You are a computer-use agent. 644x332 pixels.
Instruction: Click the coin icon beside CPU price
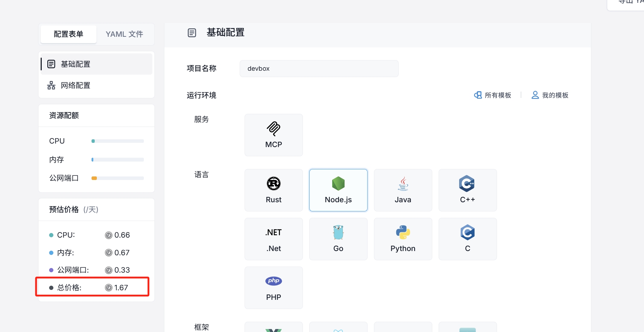tap(109, 235)
